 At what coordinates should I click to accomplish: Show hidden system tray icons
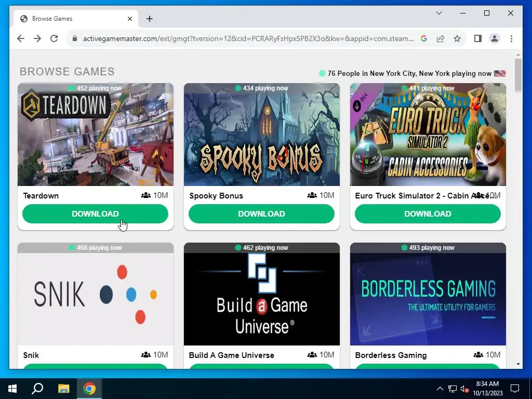click(x=440, y=389)
